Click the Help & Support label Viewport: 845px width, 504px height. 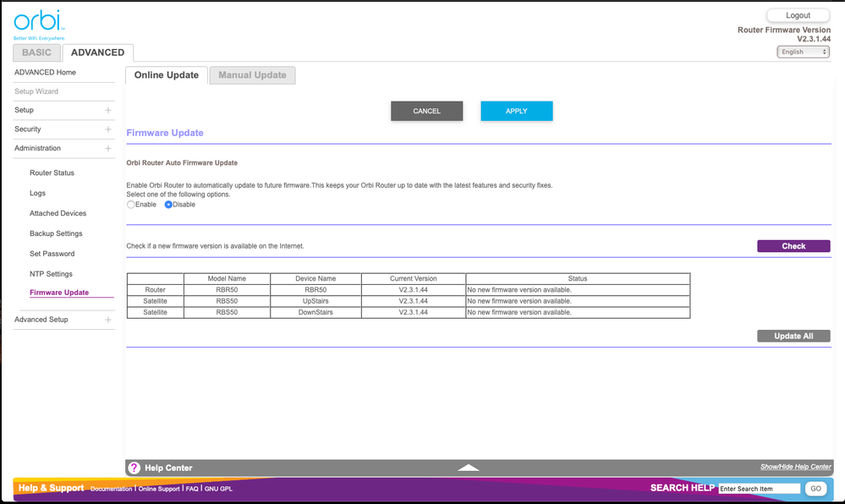point(52,488)
